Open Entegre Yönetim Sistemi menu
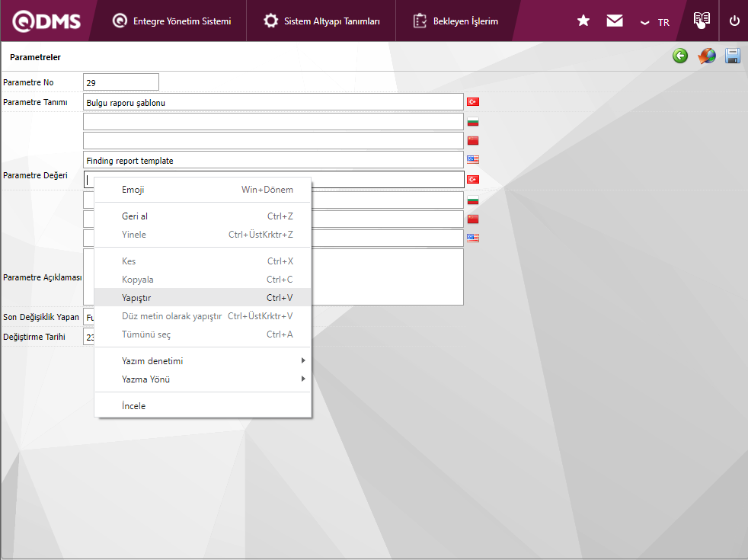 tap(171, 21)
